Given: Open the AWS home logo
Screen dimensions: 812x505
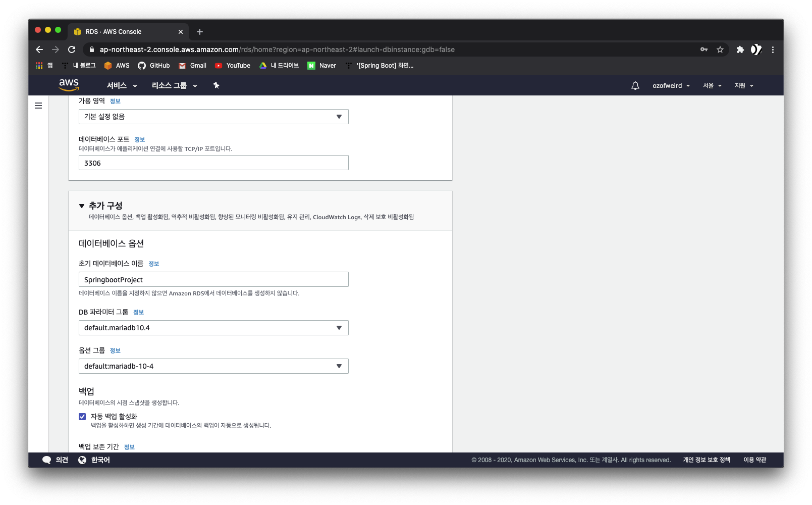Looking at the screenshot, I should click(x=69, y=85).
